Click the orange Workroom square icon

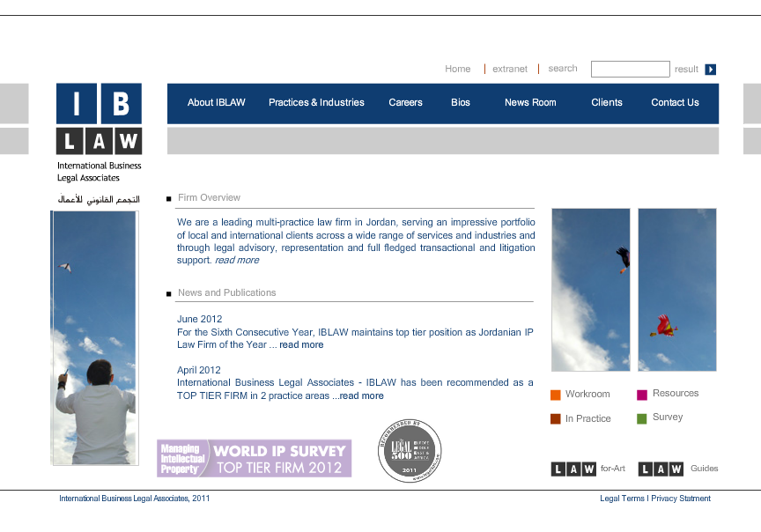coord(555,395)
